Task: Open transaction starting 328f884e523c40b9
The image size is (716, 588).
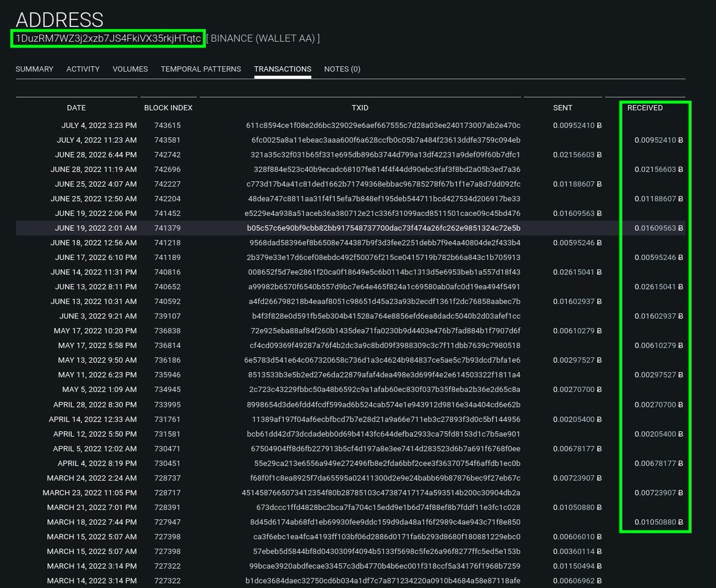Action: [387, 169]
